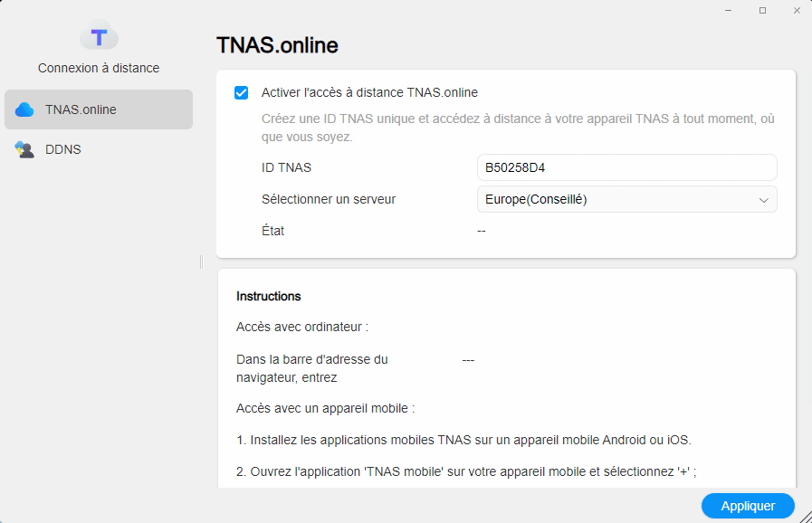Click the 'Sélectionner un serveur' label
Viewport: 812px width, 523px height.
(x=329, y=199)
